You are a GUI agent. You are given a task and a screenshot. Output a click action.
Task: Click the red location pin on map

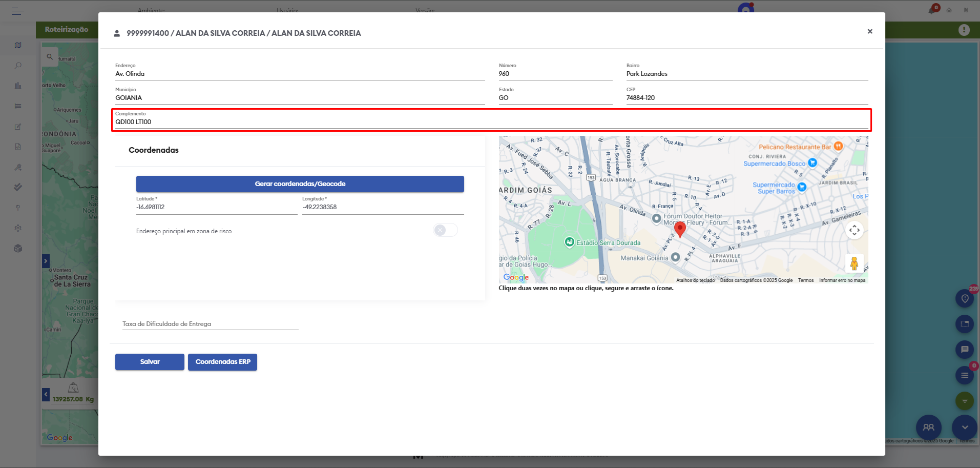click(680, 229)
